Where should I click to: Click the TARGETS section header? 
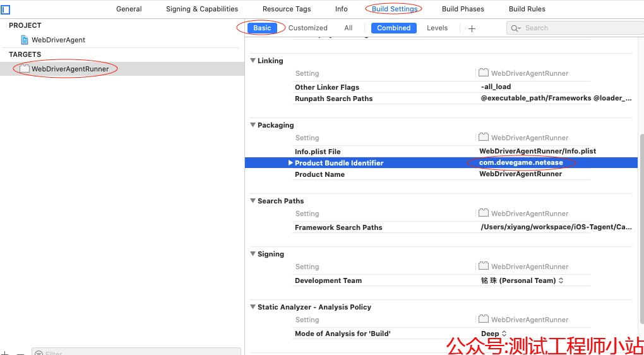[x=25, y=54]
